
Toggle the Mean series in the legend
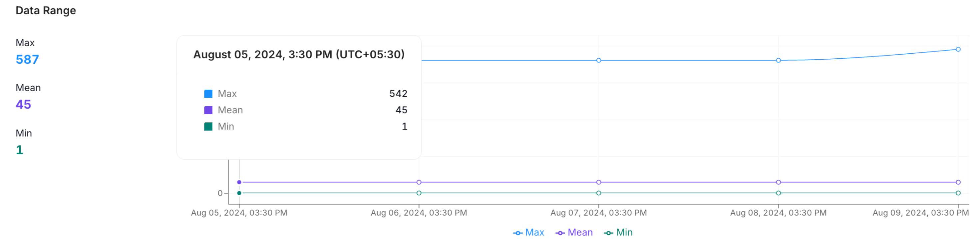[x=579, y=232]
